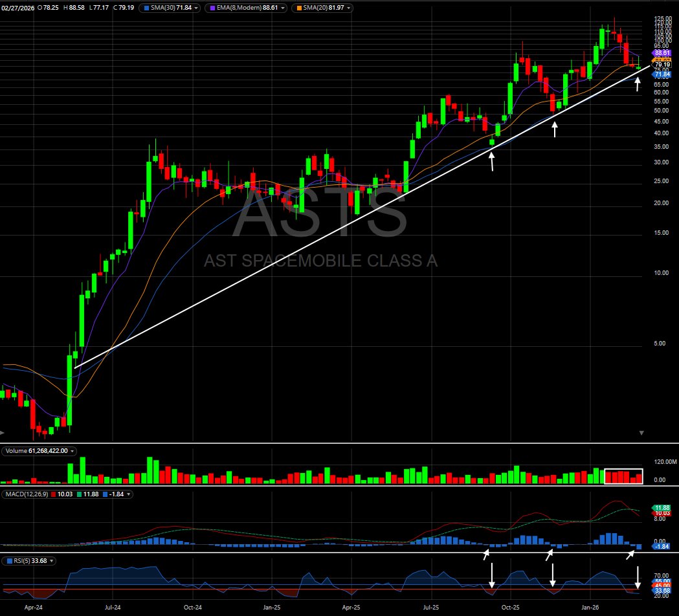Click the left scroll triangle at chart's lower-left edge
This screenshot has height=616, width=679.
point(2,432)
